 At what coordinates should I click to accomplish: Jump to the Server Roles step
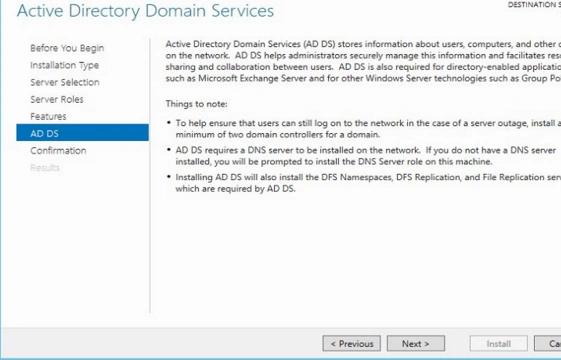[x=57, y=99]
